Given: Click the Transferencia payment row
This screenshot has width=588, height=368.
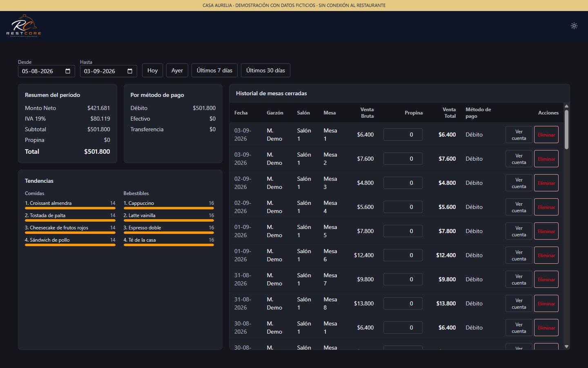Looking at the screenshot, I should 173,129.
